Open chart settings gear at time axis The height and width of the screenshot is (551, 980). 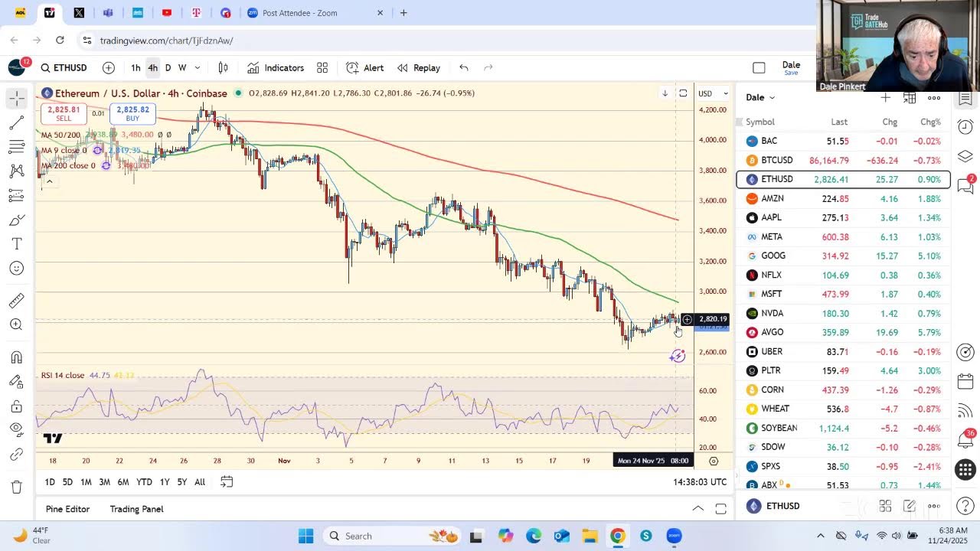[714, 461]
